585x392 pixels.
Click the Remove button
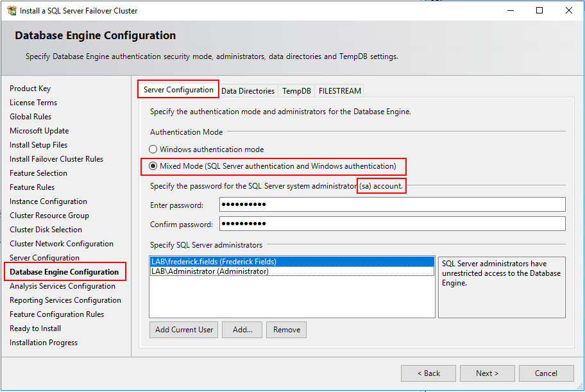pyautogui.click(x=287, y=330)
